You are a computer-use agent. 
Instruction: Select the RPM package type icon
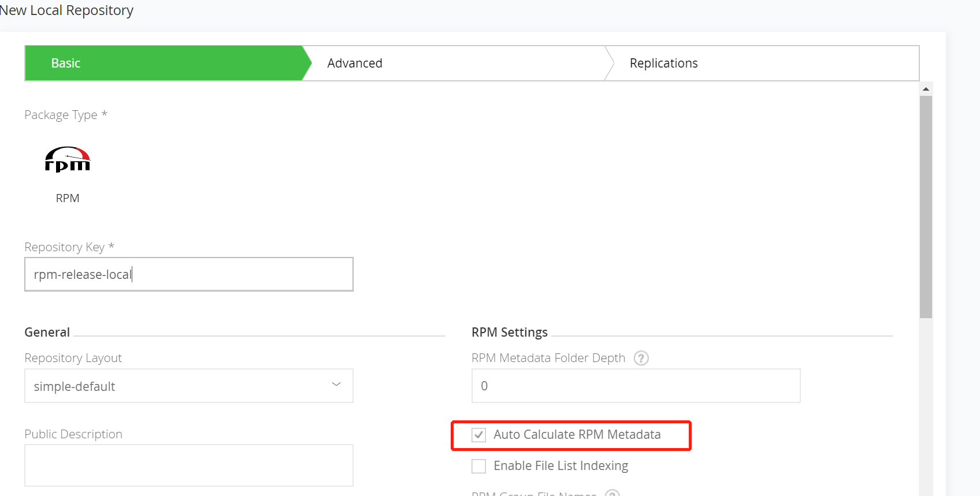(x=68, y=160)
